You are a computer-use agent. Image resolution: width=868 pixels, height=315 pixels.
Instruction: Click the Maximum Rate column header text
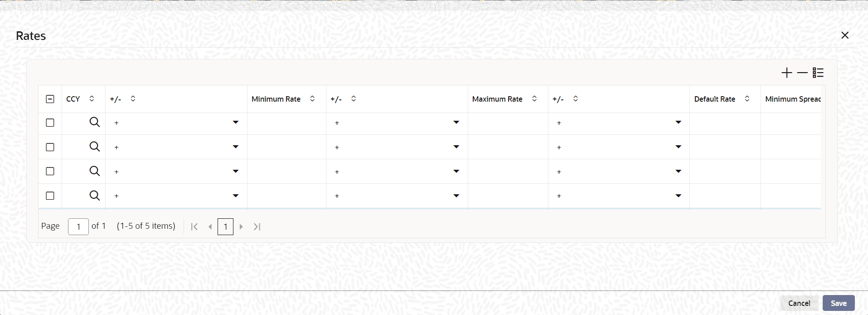(x=497, y=99)
